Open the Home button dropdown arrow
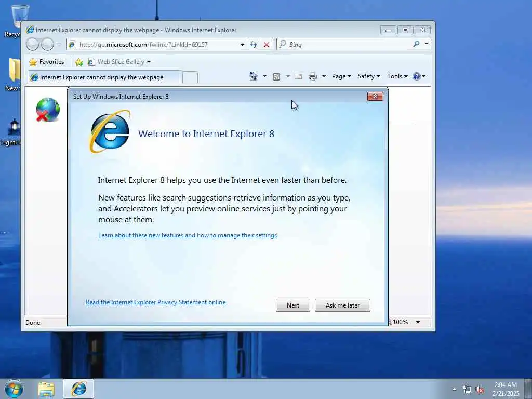 click(x=264, y=76)
